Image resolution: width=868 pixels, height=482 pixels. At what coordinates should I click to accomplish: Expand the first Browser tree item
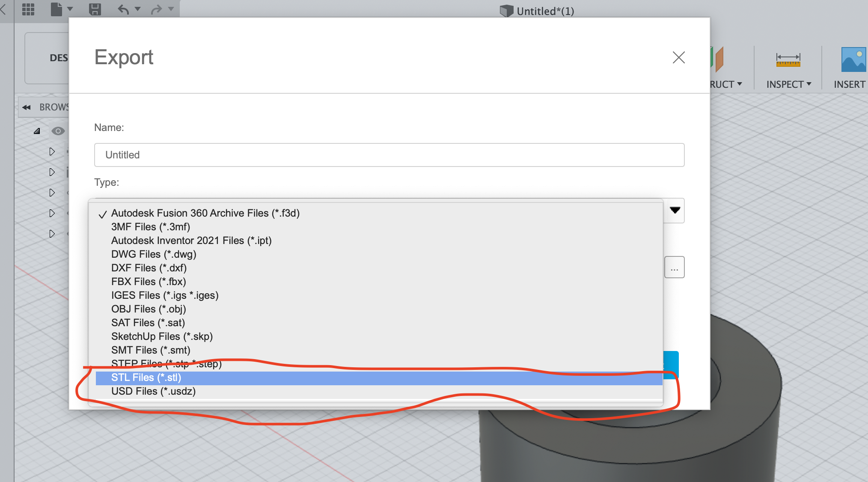pos(52,152)
